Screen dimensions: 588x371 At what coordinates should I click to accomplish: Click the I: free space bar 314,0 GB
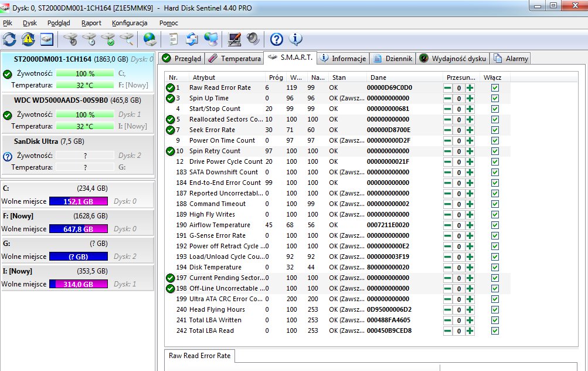pyautogui.click(x=79, y=284)
